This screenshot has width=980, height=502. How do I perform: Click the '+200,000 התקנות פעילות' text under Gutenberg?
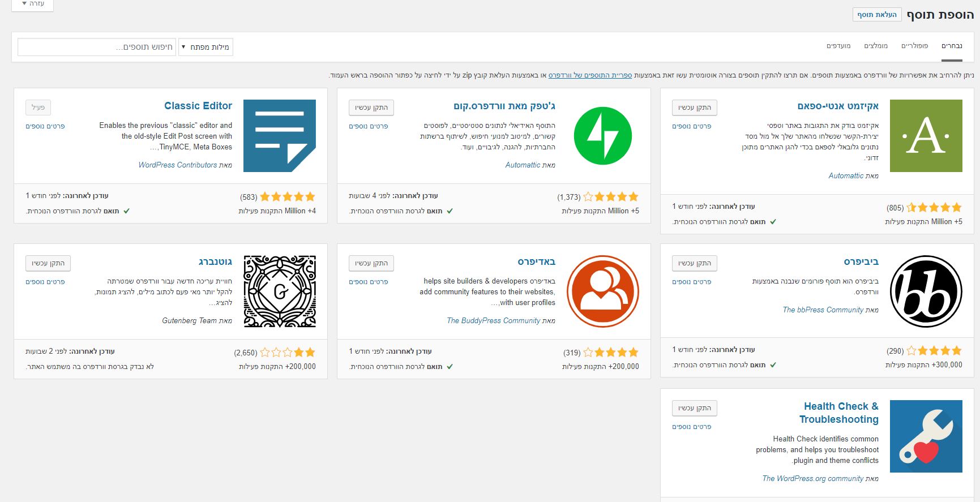[277, 367]
